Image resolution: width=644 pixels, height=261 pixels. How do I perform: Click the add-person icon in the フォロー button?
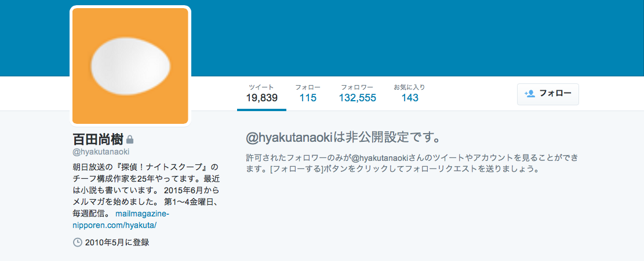tap(529, 93)
